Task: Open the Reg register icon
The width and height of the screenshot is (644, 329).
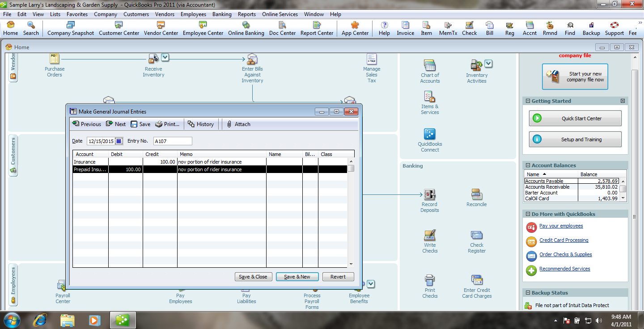Action: point(510,28)
